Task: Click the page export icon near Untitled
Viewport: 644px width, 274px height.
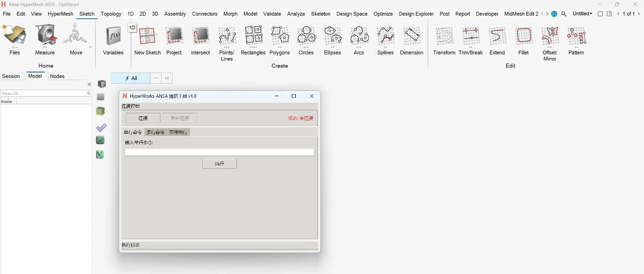Action: point(609,14)
